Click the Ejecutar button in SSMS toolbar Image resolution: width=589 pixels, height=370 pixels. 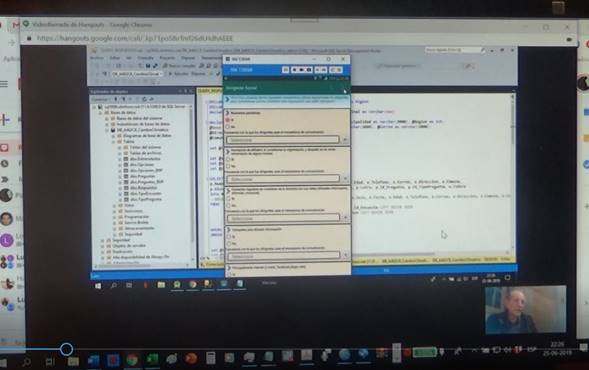pos(178,74)
